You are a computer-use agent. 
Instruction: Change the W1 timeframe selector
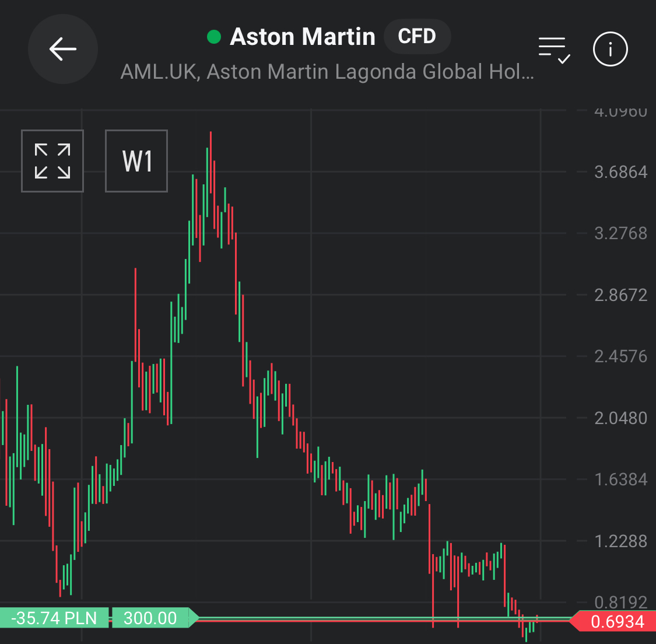[136, 160]
